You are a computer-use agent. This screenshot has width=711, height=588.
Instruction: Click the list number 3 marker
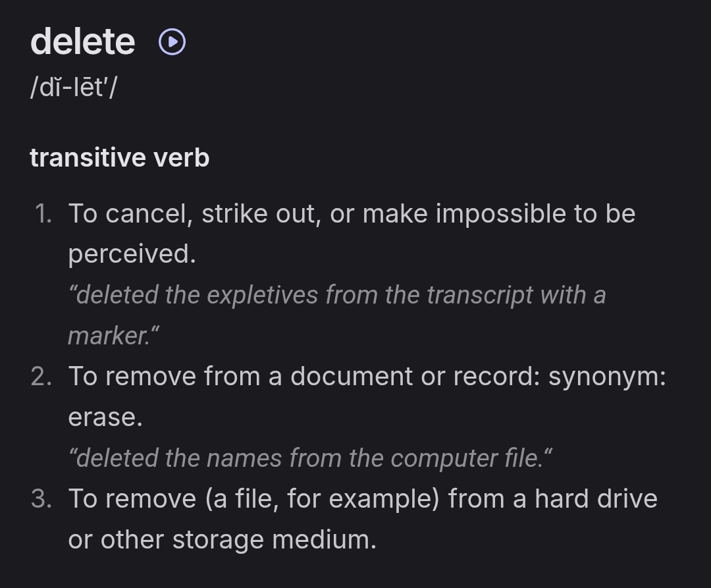point(42,499)
